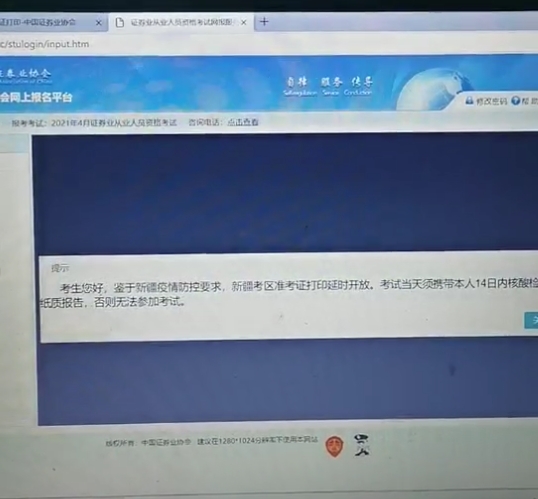
Task: Click the page icon on the exam registration tab
Action: click(x=119, y=23)
